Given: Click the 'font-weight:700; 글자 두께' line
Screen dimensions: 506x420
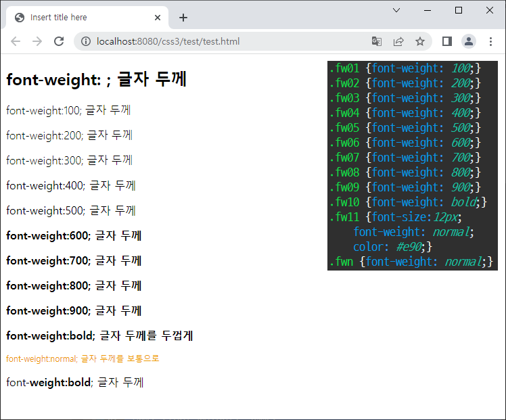Looking at the screenshot, I should [x=74, y=260].
